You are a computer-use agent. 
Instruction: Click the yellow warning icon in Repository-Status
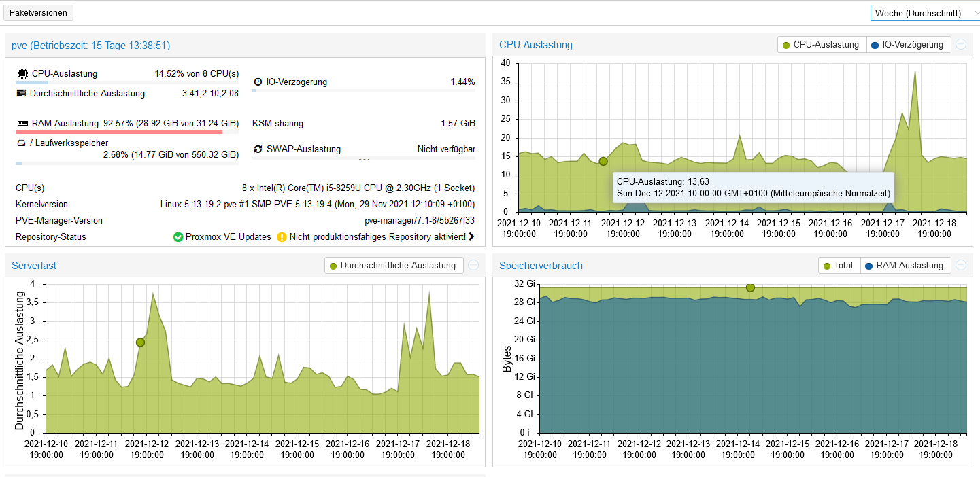click(x=282, y=237)
